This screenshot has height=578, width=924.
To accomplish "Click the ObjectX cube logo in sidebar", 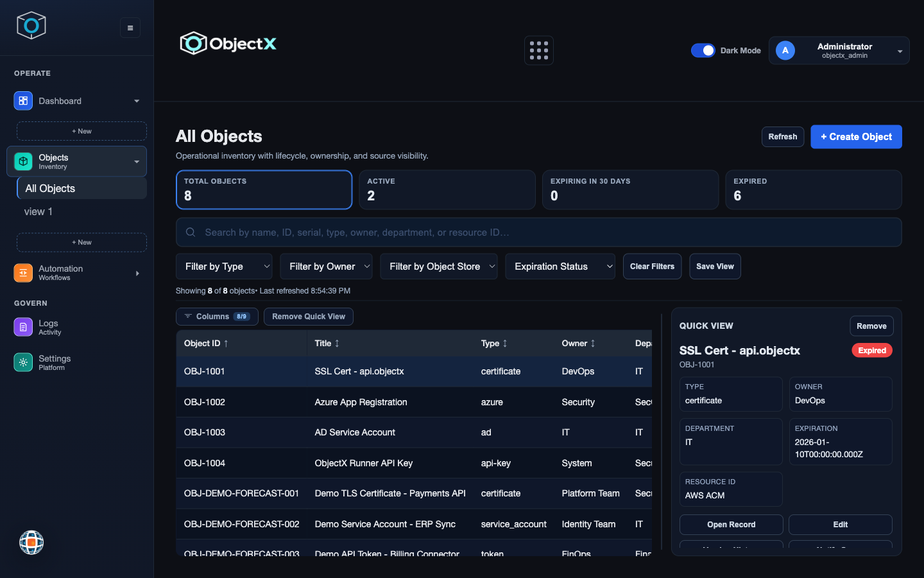I will tap(31, 26).
